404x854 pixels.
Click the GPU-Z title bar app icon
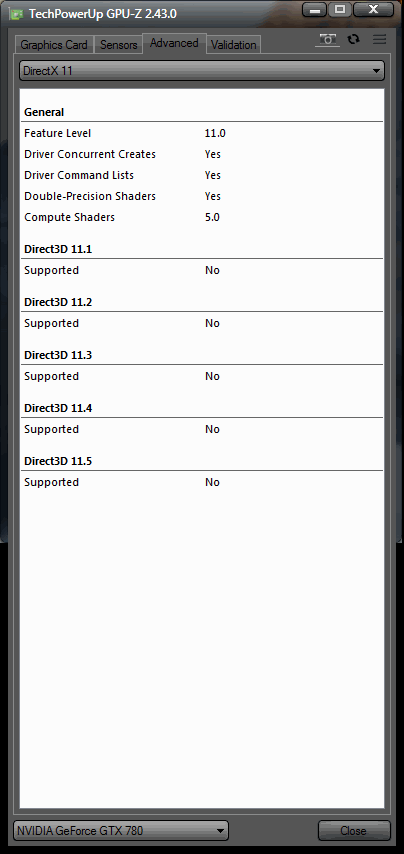point(17,14)
